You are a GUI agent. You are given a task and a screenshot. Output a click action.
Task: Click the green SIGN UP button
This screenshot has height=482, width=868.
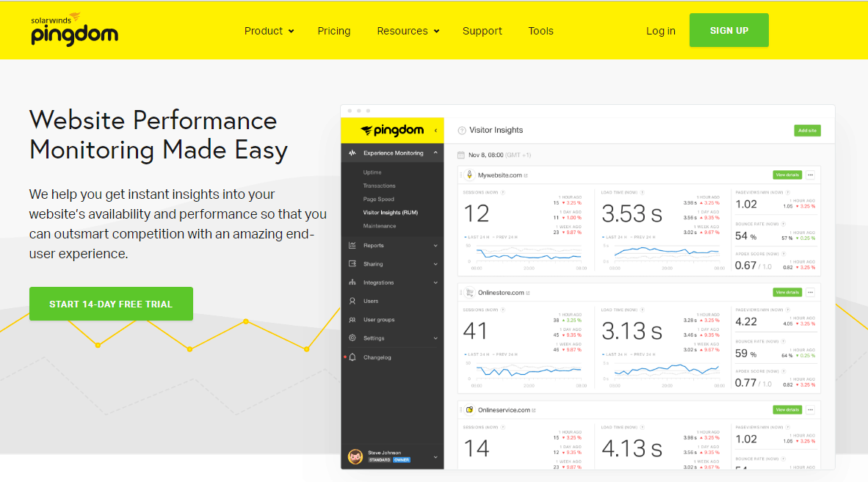point(728,30)
